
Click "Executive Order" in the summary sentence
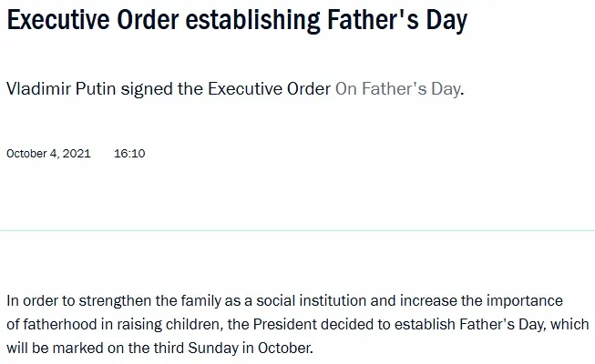[270, 89]
